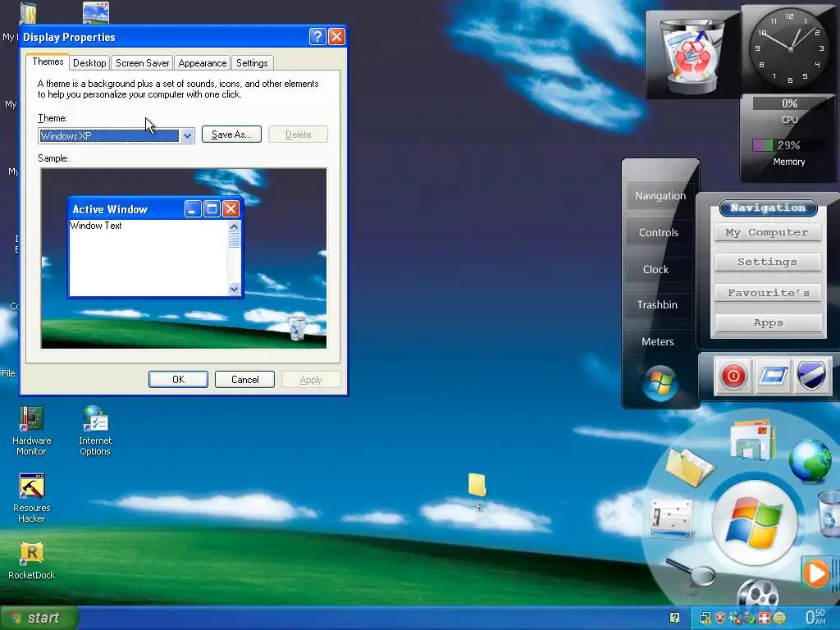Switch to the Desktop tab
The width and height of the screenshot is (840, 630).
pos(89,63)
